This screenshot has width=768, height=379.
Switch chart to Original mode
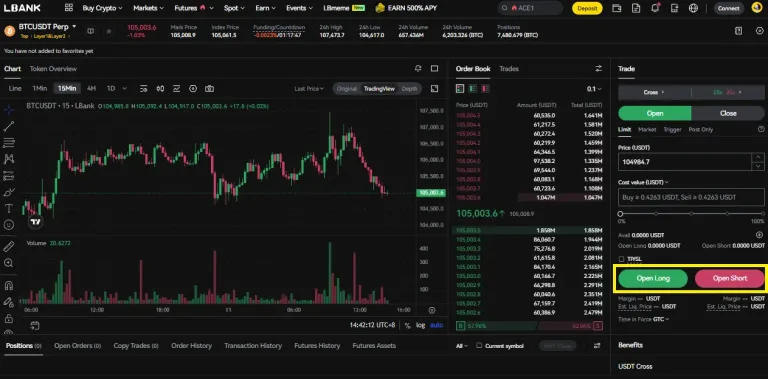pyautogui.click(x=346, y=89)
